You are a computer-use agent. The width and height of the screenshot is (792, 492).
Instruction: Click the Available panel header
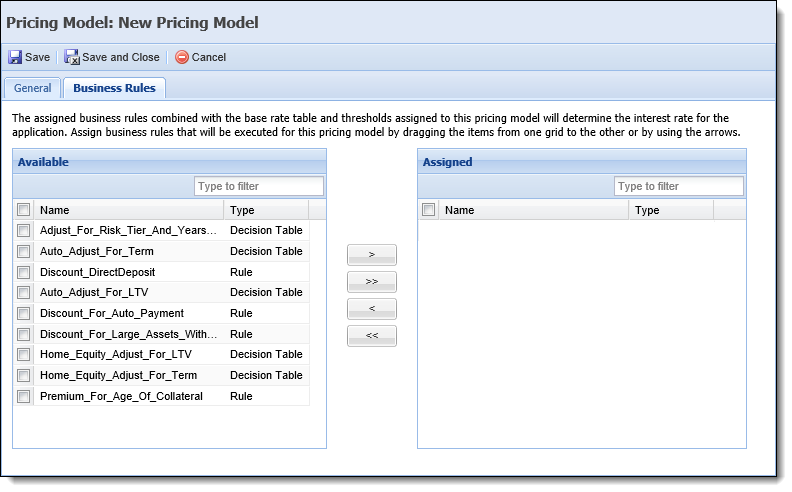pos(170,162)
